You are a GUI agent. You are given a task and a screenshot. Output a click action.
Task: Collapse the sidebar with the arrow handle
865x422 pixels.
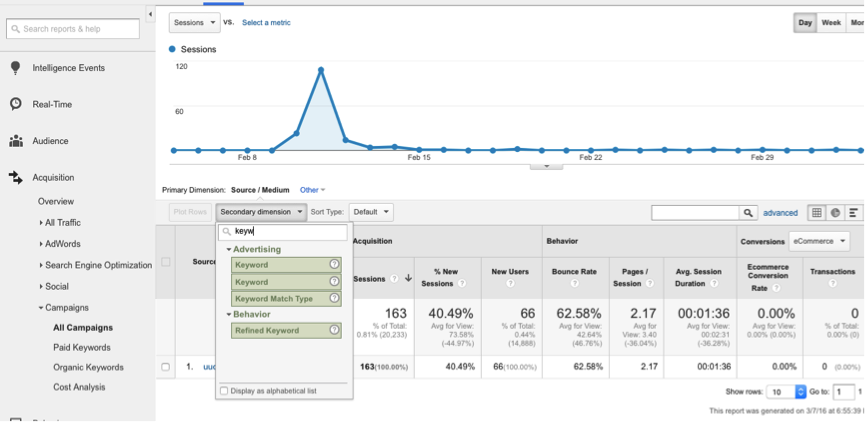pos(151,14)
